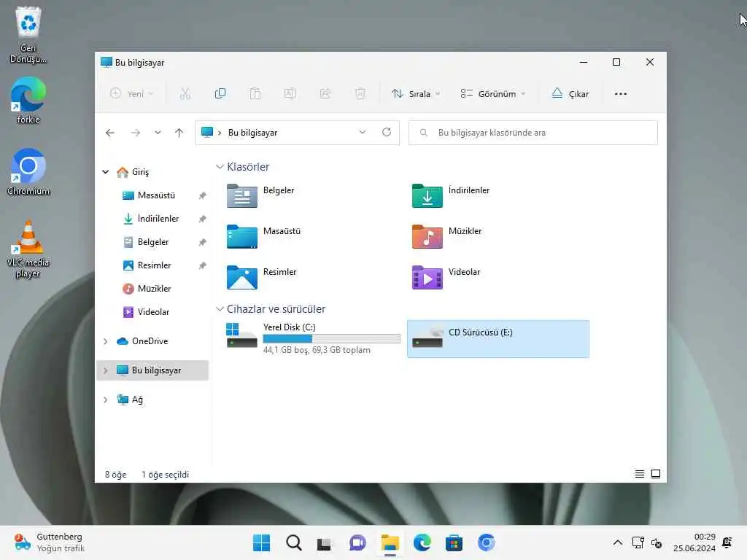Open taskbar Search magnifier
The image size is (747, 560).
pos(294,542)
